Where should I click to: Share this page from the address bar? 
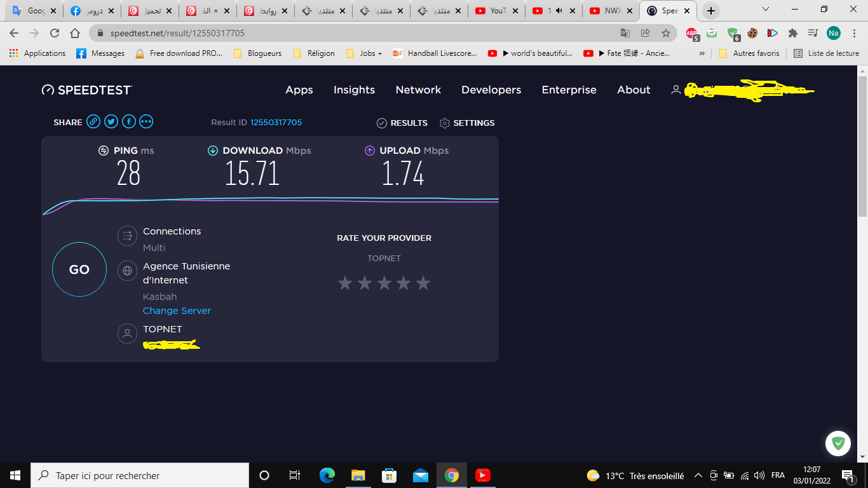(646, 33)
